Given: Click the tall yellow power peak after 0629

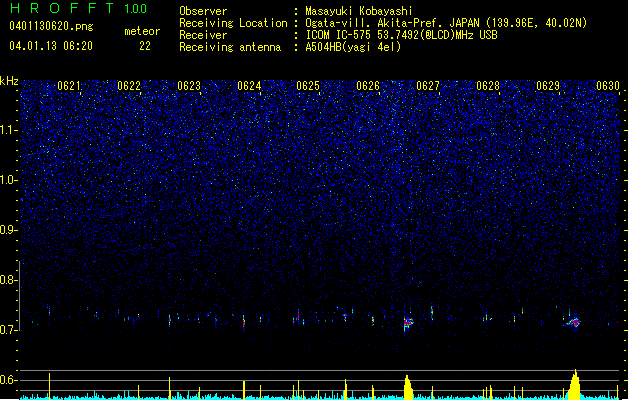Looking at the screenshot, I should (575, 384).
